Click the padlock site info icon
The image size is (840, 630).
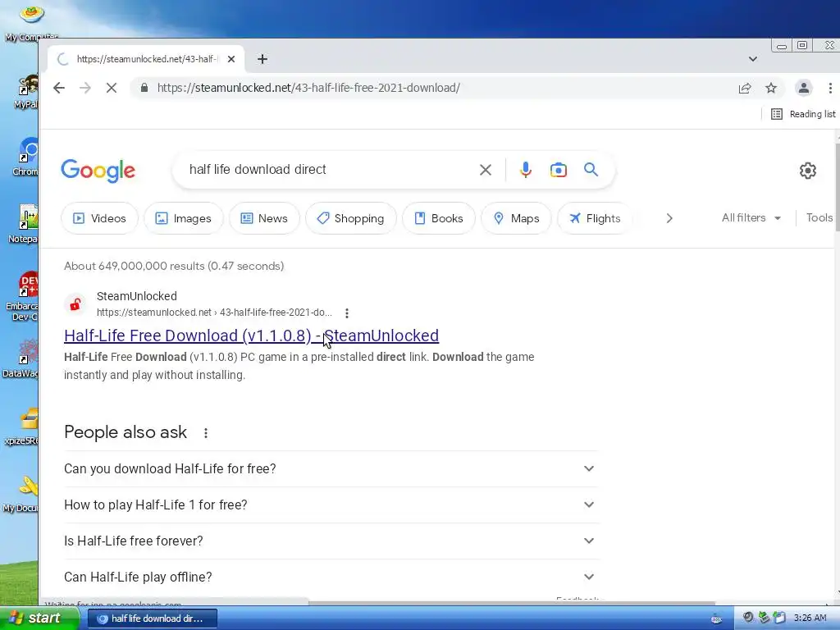coord(144,87)
